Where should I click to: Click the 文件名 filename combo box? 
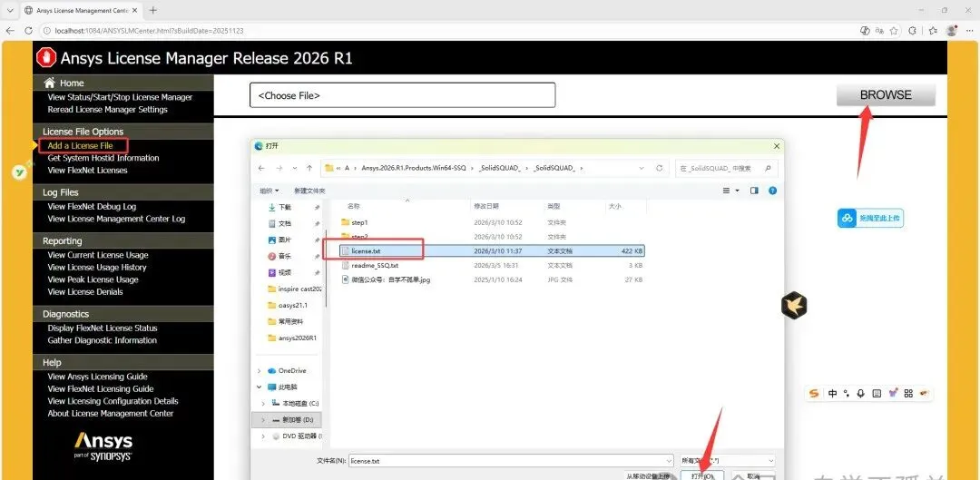511,461
